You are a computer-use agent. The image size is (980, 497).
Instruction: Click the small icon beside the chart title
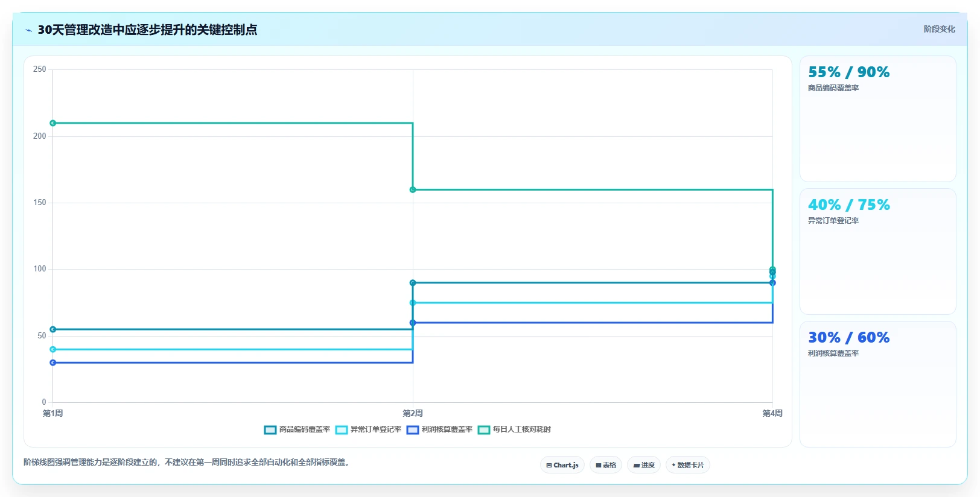[x=28, y=30]
